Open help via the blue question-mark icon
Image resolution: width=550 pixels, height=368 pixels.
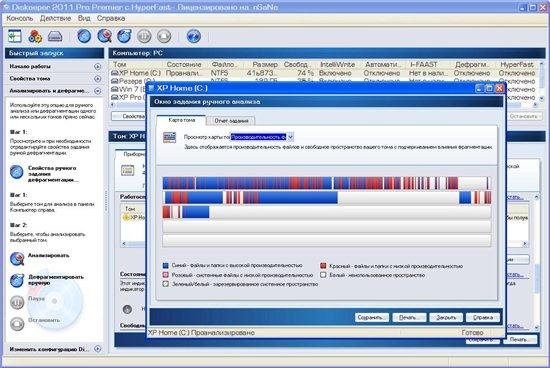coord(193,36)
